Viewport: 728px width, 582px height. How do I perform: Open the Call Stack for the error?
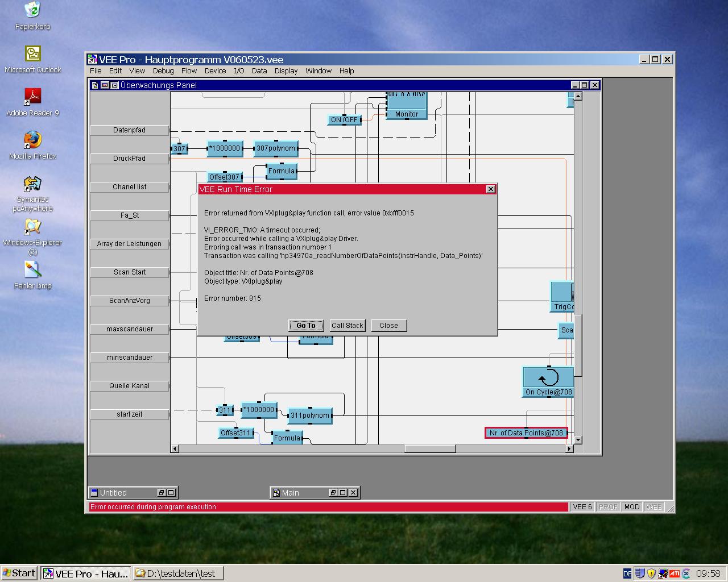pyautogui.click(x=347, y=326)
